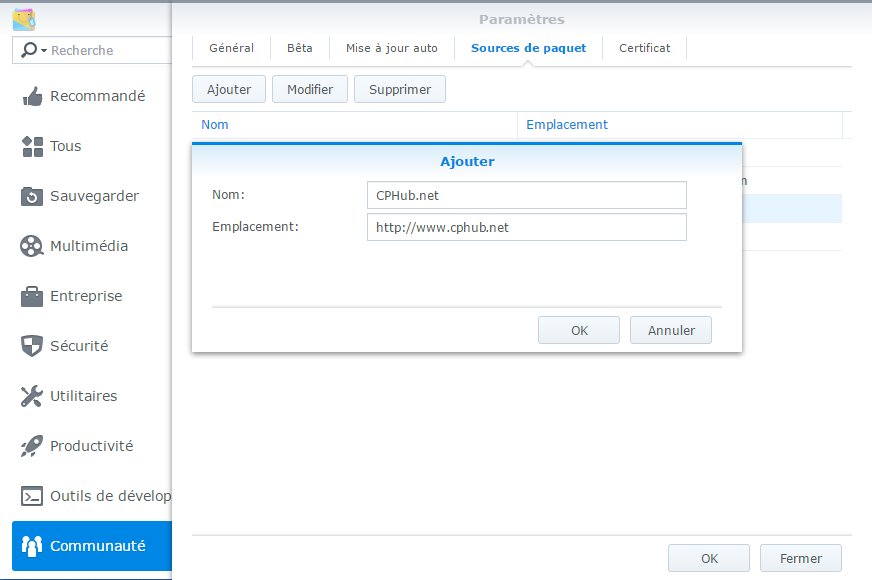Screen dimensions: 872x580
Task: Click the Emplacement field with the URL
Action: coord(527,227)
